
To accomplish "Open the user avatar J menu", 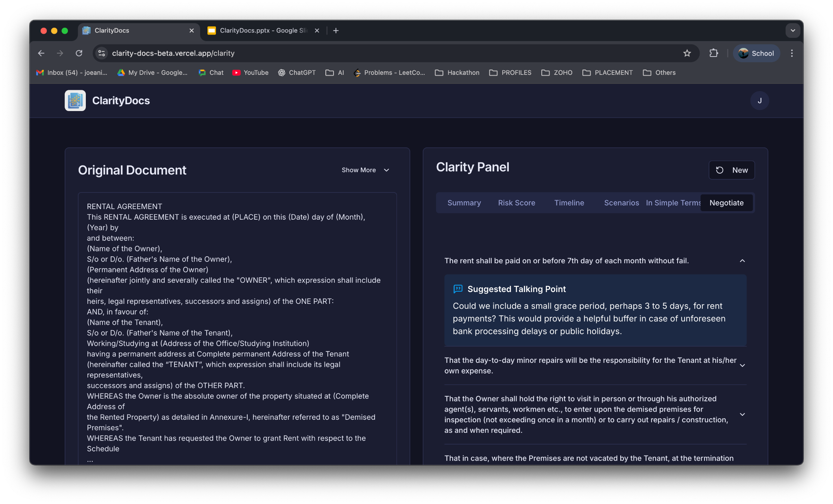I will 759,100.
